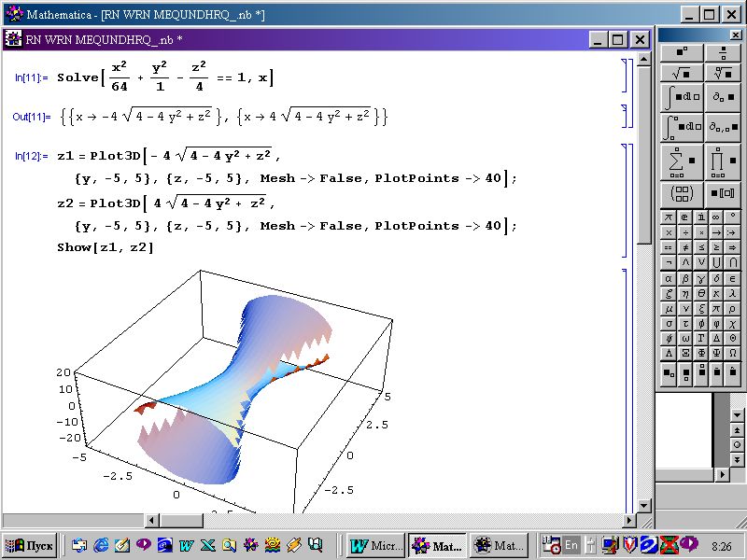Insert the pi constant symbol
This screenshot has width=747, height=560.
tap(669, 217)
